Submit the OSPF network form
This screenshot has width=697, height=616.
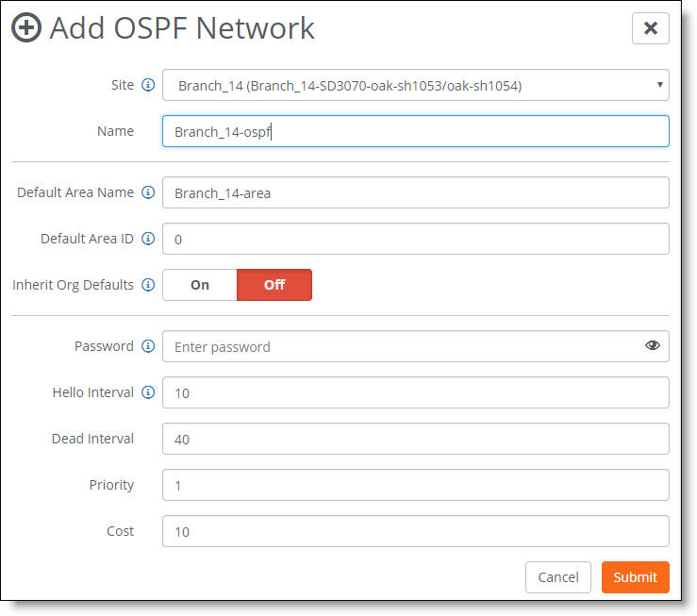(635, 577)
